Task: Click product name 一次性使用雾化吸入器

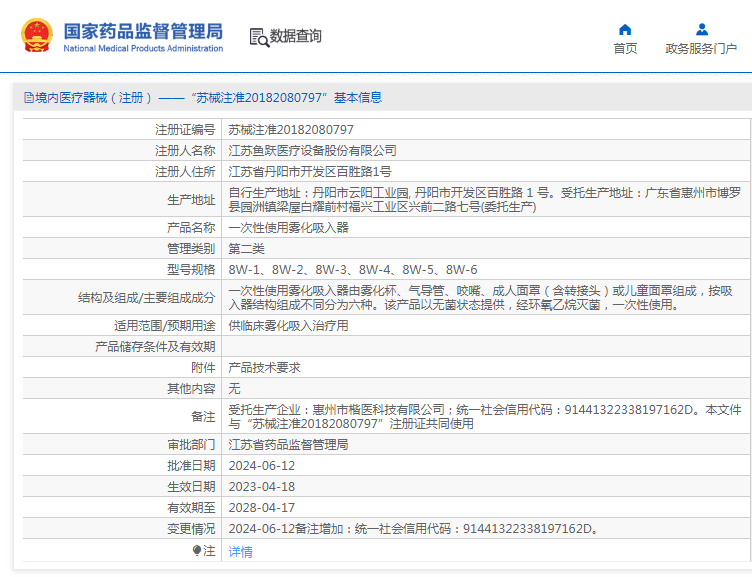Action: tap(288, 227)
